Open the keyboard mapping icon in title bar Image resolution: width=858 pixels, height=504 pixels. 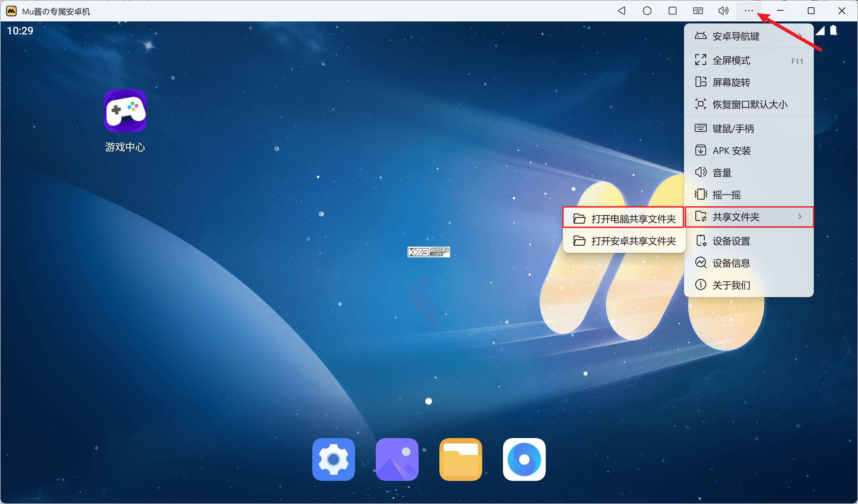point(698,11)
